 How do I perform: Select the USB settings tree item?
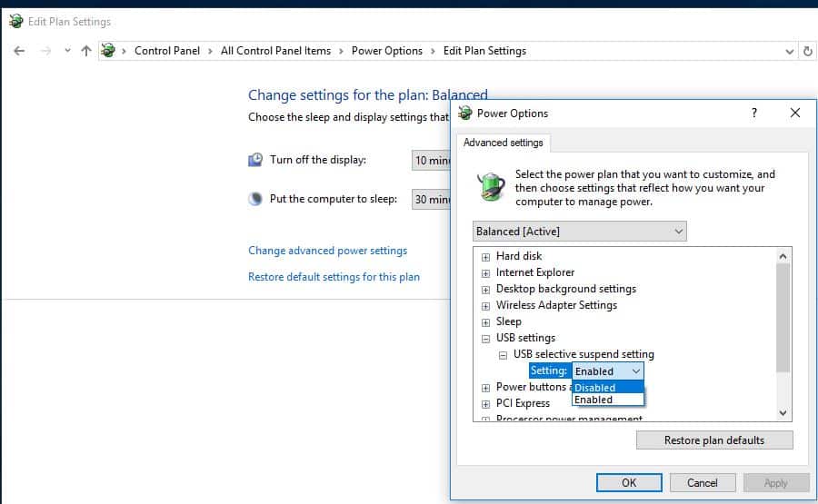click(526, 338)
